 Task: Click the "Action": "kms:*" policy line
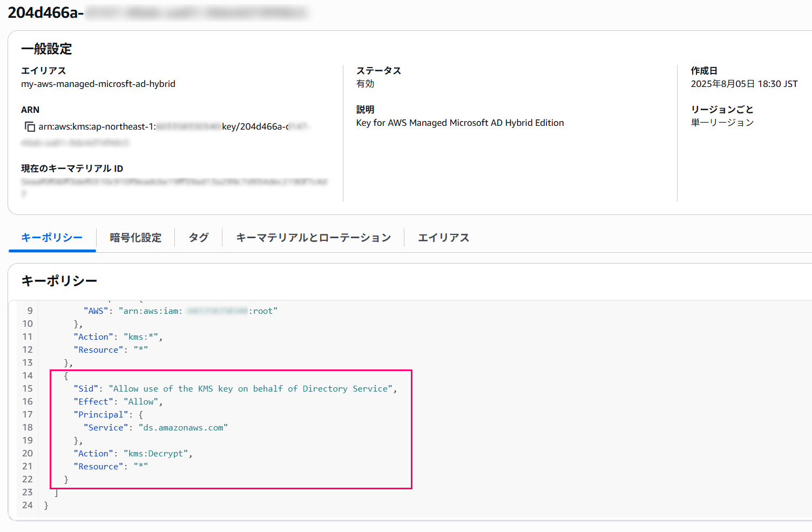click(x=118, y=337)
